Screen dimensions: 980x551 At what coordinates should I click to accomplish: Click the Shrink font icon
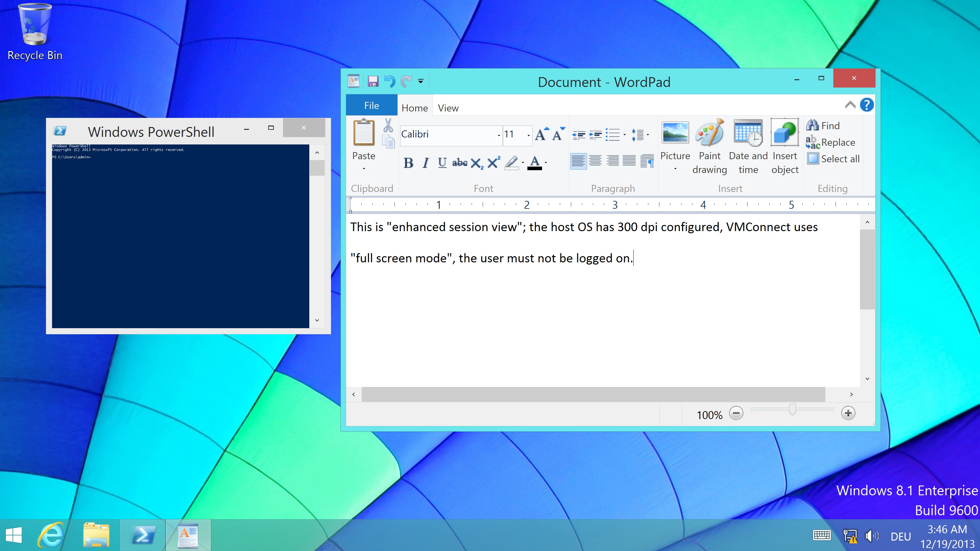coord(559,134)
